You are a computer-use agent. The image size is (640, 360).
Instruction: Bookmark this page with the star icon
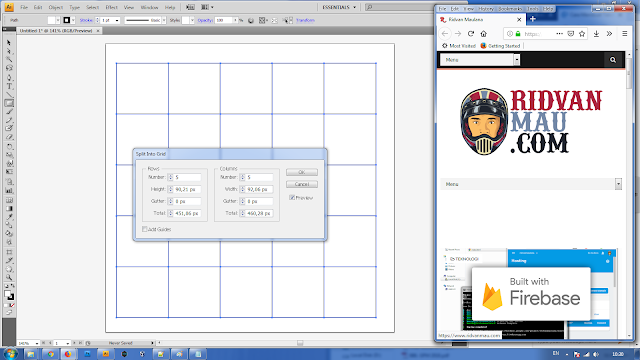582,34
